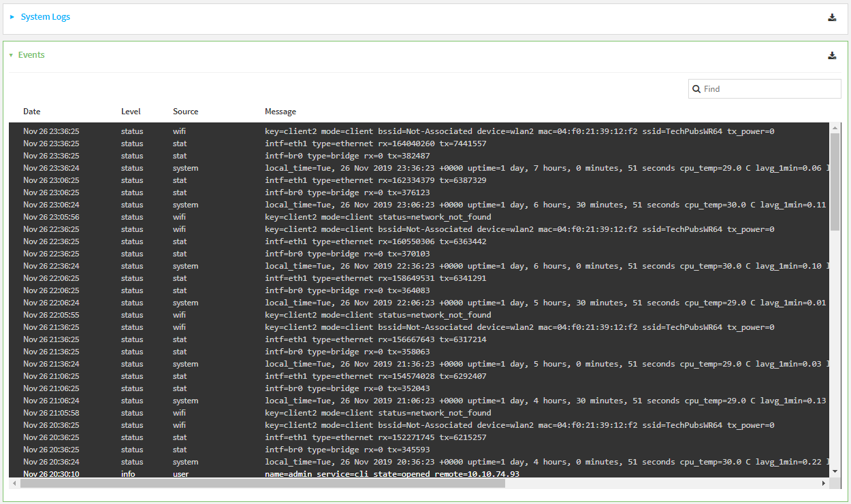The image size is (851, 504).
Task: Open the System Logs heading link
Action: click(x=45, y=16)
